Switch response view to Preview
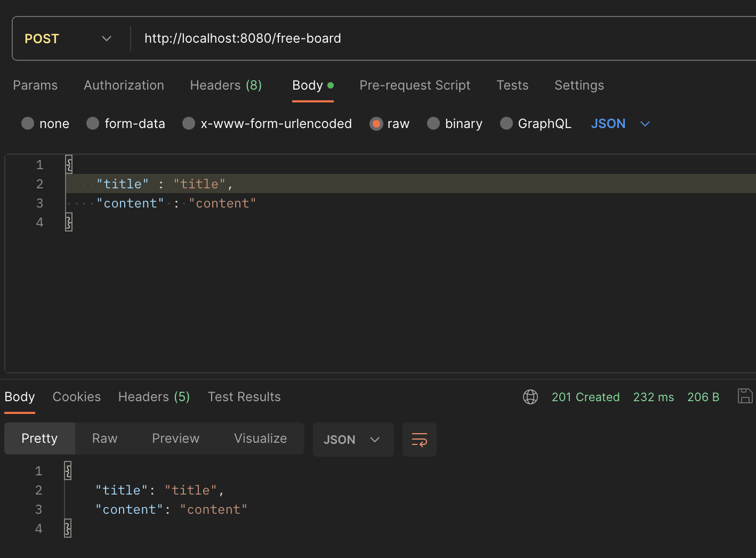 [x=175, y=439]
